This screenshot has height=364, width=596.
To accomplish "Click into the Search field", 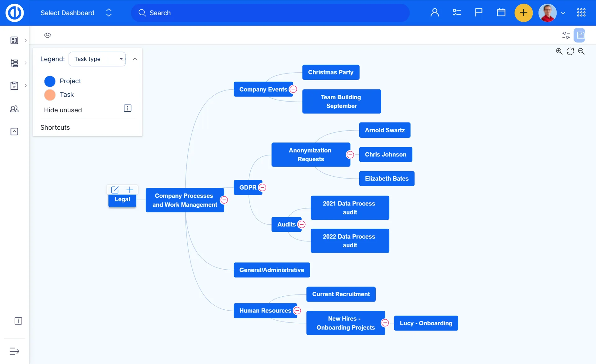I will coord(270,13).
